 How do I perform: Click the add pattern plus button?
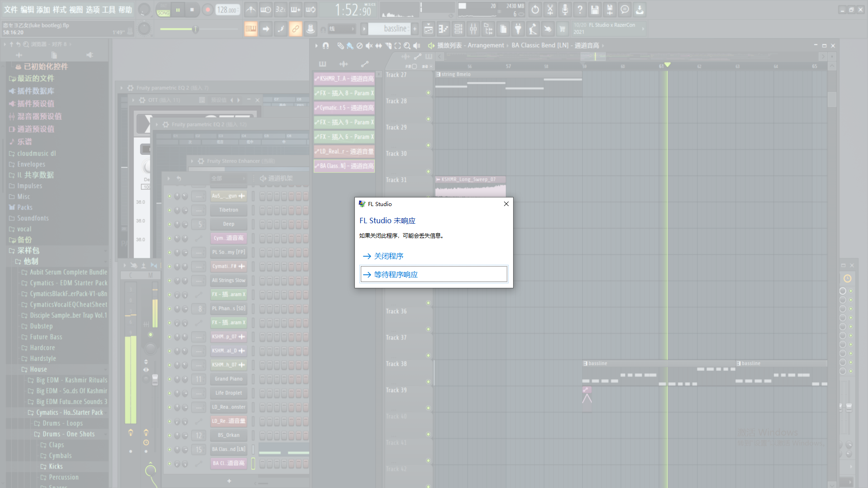(x=415, y=29)
